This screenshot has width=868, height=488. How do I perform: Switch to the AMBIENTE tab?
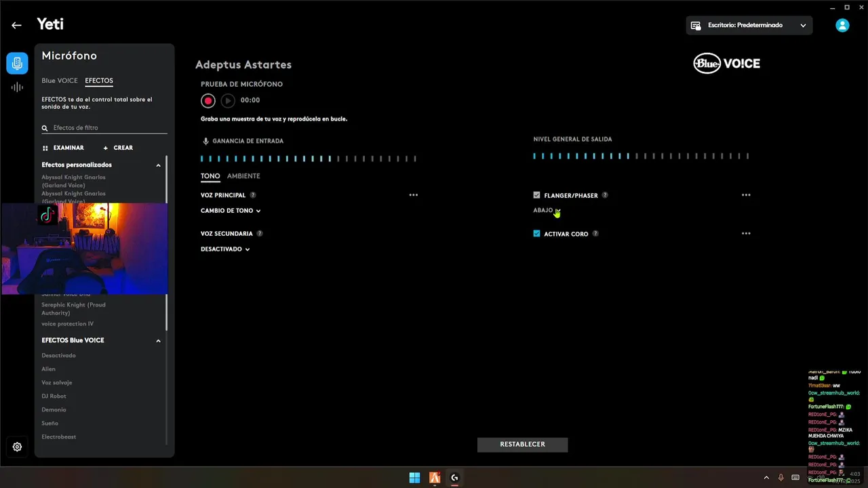[243, 176]
